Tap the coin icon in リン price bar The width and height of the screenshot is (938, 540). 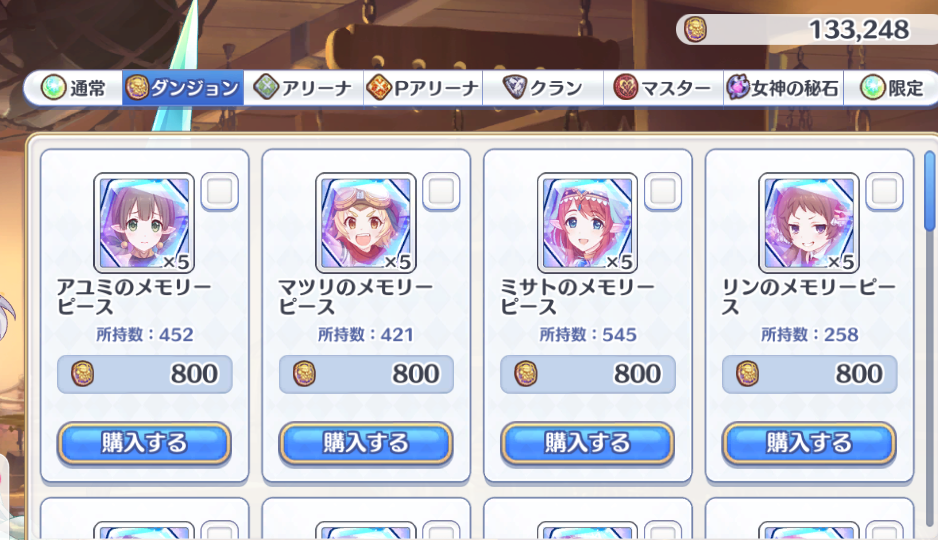tap(747, 374)
